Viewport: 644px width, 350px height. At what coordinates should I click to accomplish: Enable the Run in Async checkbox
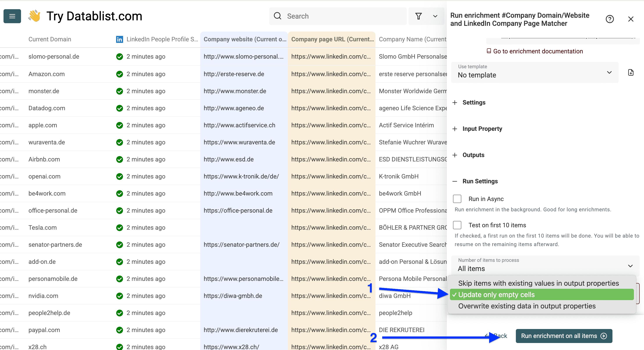(x=457, y=199)
